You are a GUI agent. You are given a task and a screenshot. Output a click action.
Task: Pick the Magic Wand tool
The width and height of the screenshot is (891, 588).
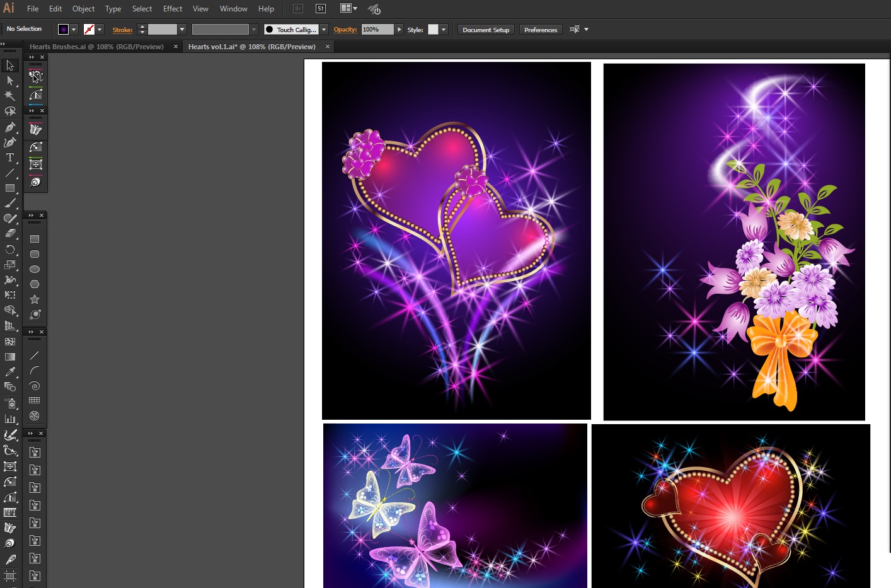coord(10,96)
